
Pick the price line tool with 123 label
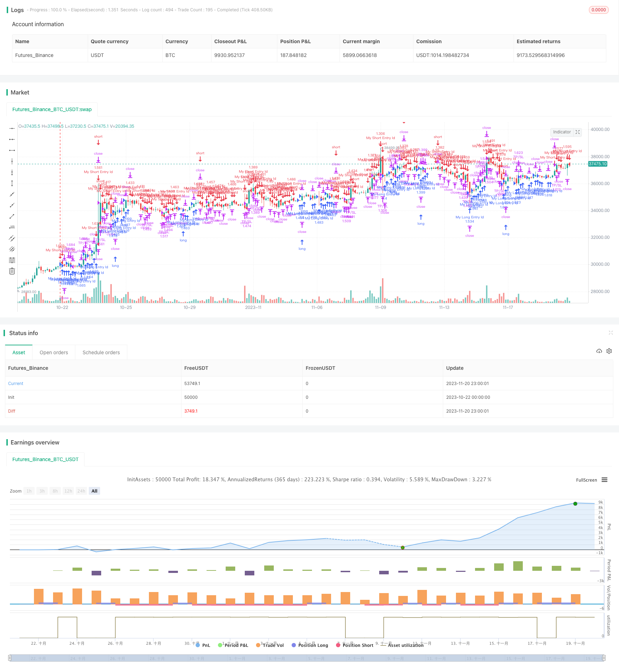(12, 227)
